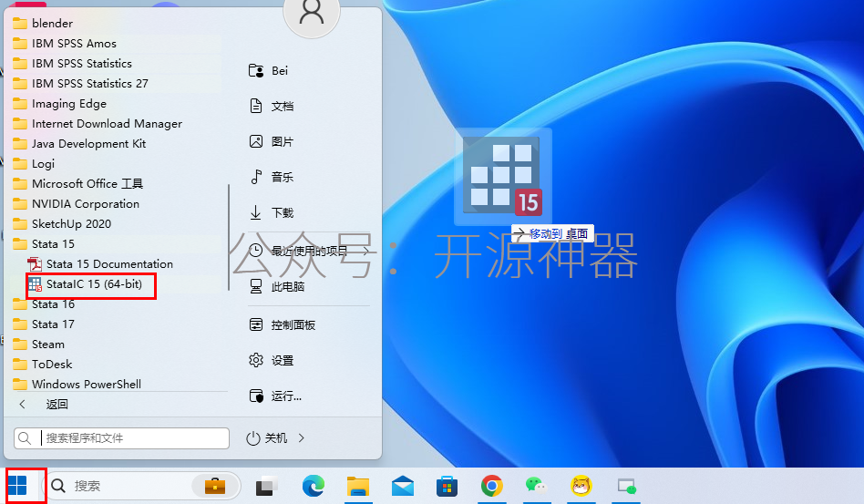This screenshot has height=504, width=864.
Task: Click the run icon beside 运行...
Action: pos(256,396)
